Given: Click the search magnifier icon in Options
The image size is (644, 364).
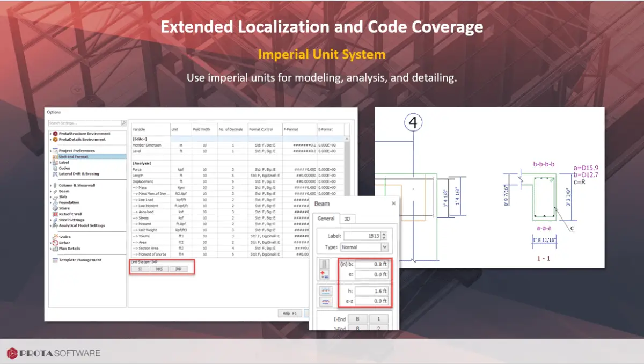Looking at the screenshot, I should [x=123, y=123].
